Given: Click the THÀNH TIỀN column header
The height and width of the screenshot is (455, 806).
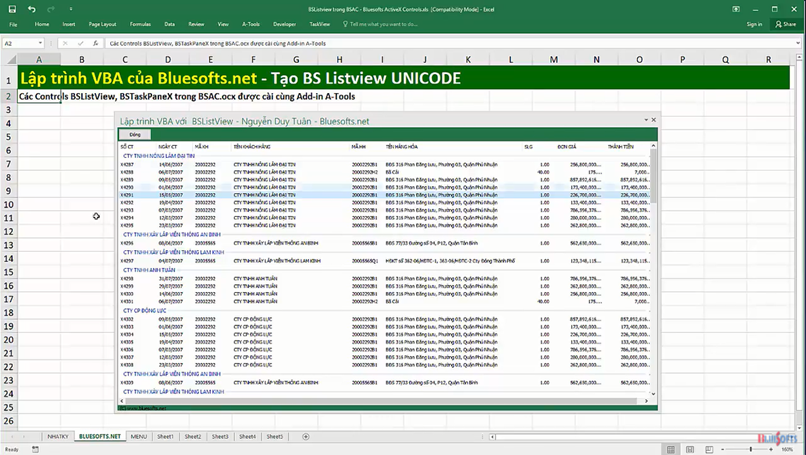Looking at the screenshot, I should point(621,147).
